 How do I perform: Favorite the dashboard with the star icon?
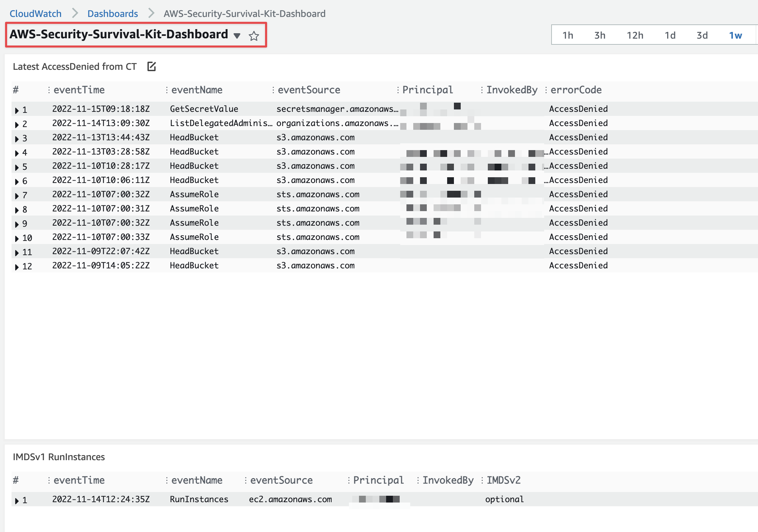(254, 36)
